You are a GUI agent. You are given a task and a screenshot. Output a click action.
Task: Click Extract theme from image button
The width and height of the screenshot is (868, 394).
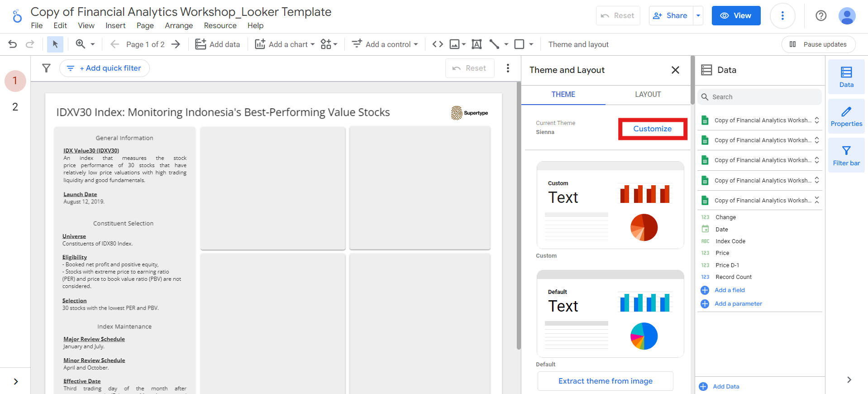pos(605,381)
